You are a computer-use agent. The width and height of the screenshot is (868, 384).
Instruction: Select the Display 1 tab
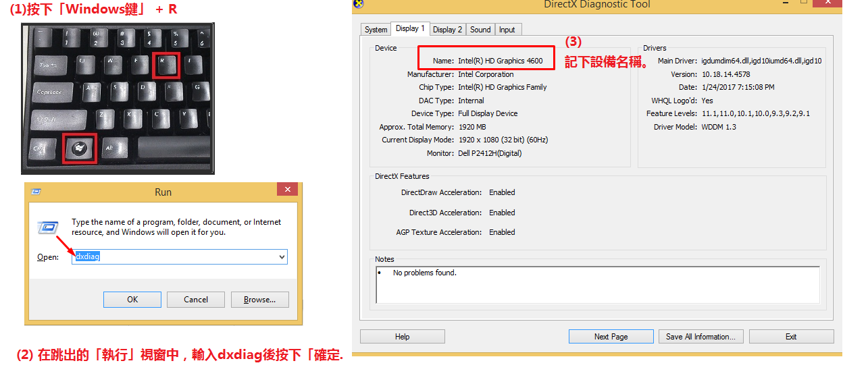[410, 28]
